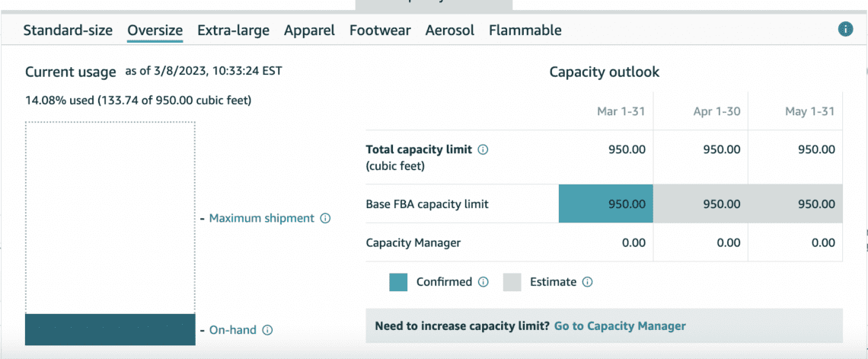Click the dark teal on-hand usage bar

110,329
